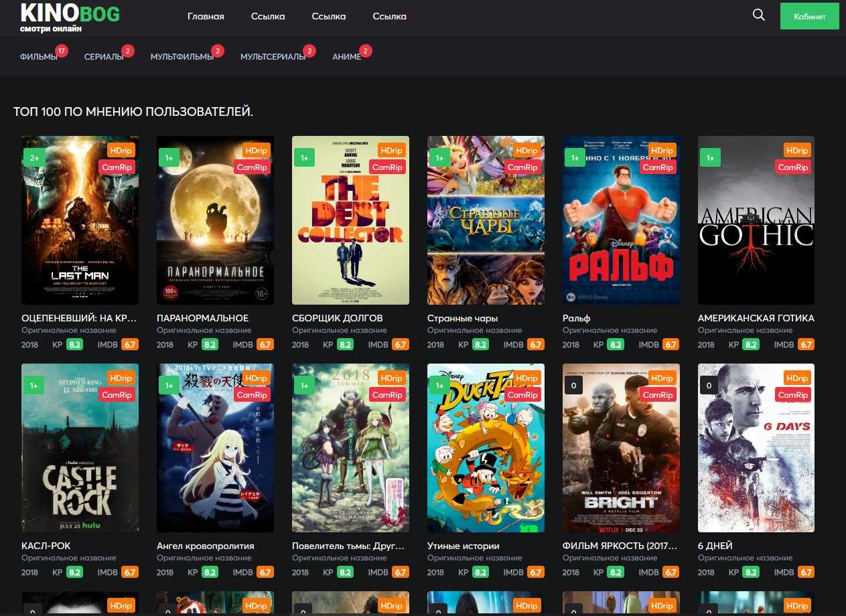Click the 0 badge on 6 Days poster
Screen dimensions: 846x616
(x=709, y=385)
